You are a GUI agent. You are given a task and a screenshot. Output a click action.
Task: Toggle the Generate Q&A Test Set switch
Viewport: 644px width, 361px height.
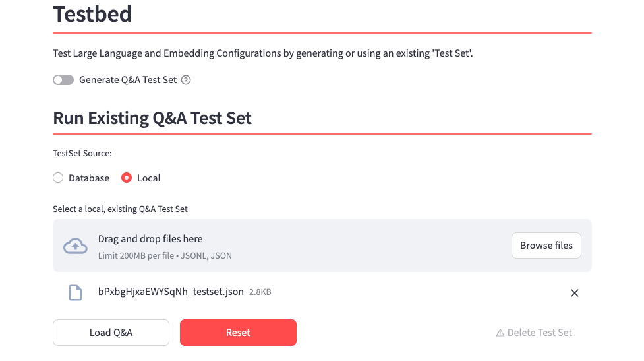click(63, 80)
